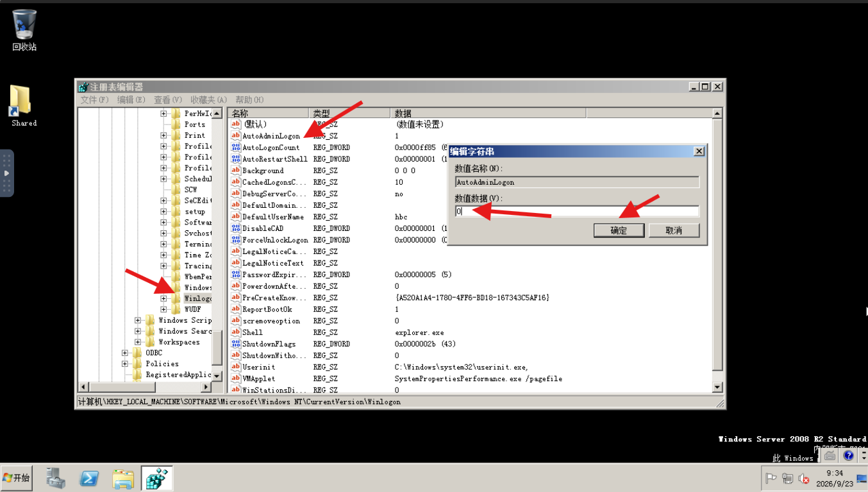The width and height of the screenshot is (868, 492).
Task: Launch Server Manager from the taskbar
Action: (x=56, y=478)
